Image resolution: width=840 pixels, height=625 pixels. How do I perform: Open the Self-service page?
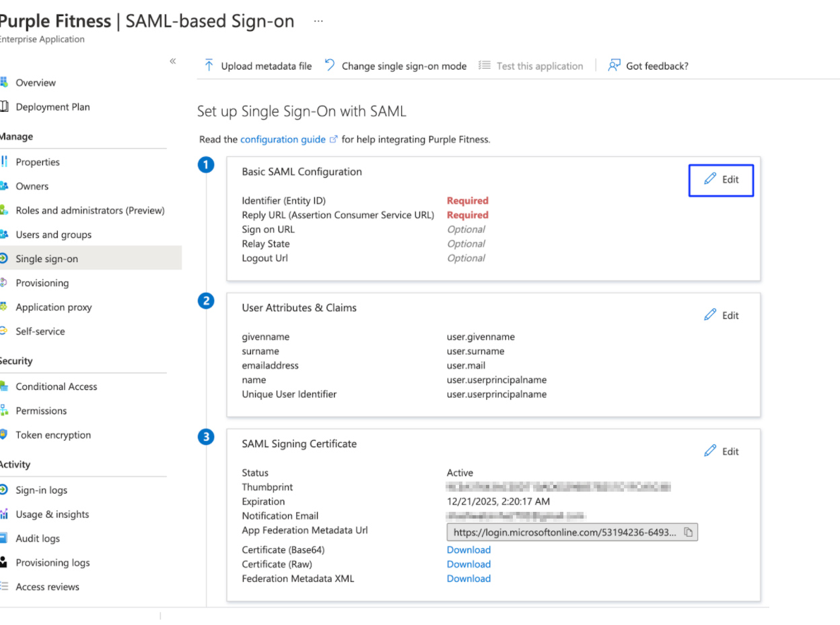(x=40, y=331)
